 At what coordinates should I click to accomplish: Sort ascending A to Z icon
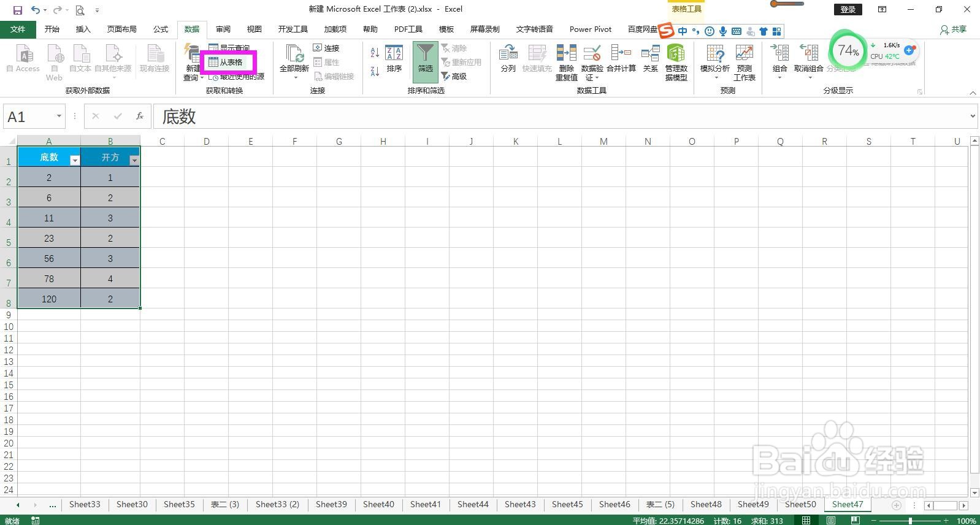click(x=375, y=53)
